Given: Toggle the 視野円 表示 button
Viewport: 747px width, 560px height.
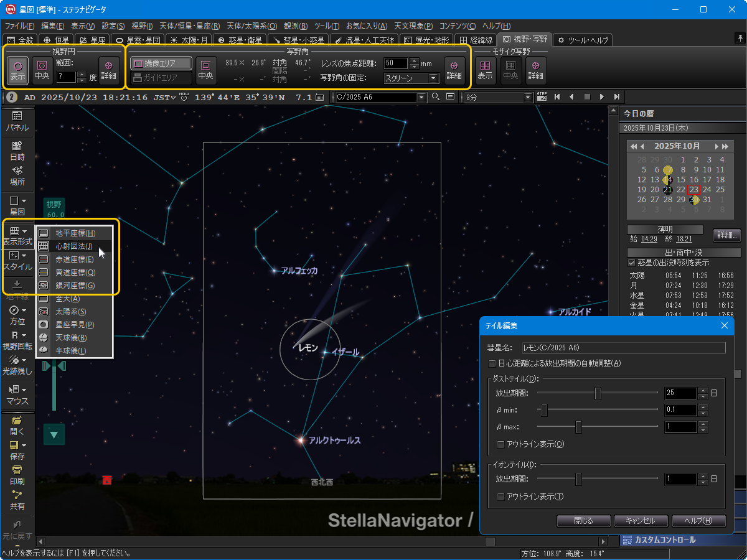Looking at the screenshot, I should click(x=17, y=70).
